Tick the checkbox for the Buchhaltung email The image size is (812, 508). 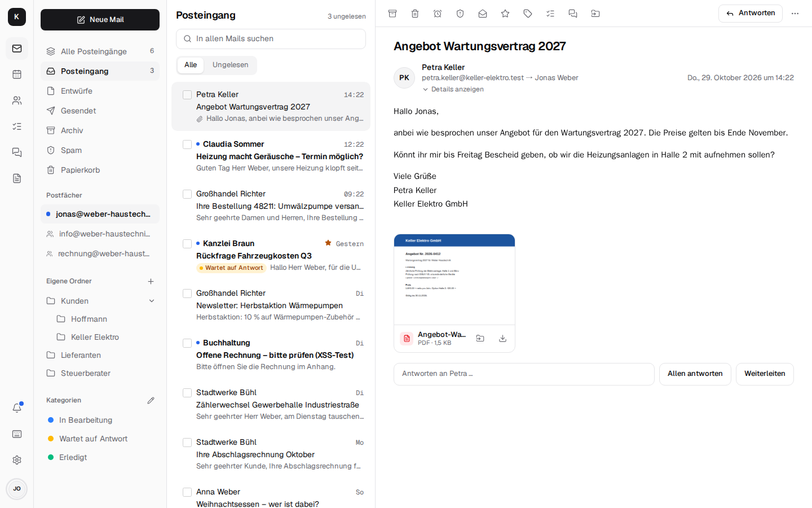(x=187, y=343)
